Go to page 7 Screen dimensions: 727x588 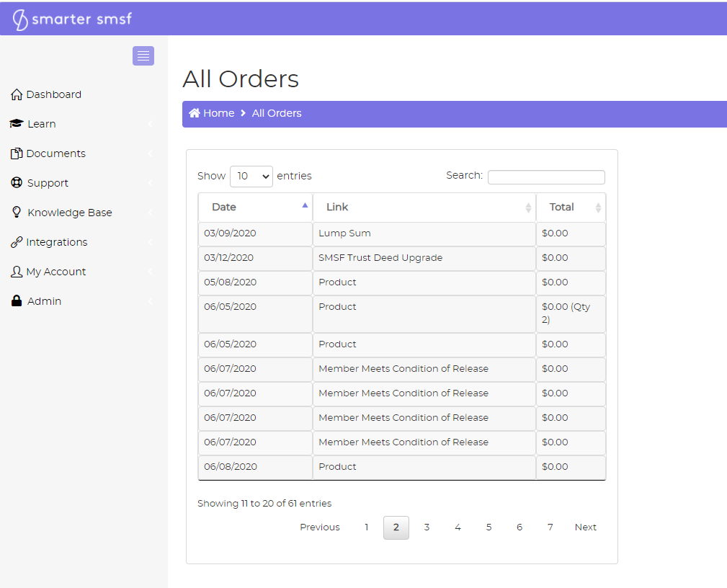550,527
